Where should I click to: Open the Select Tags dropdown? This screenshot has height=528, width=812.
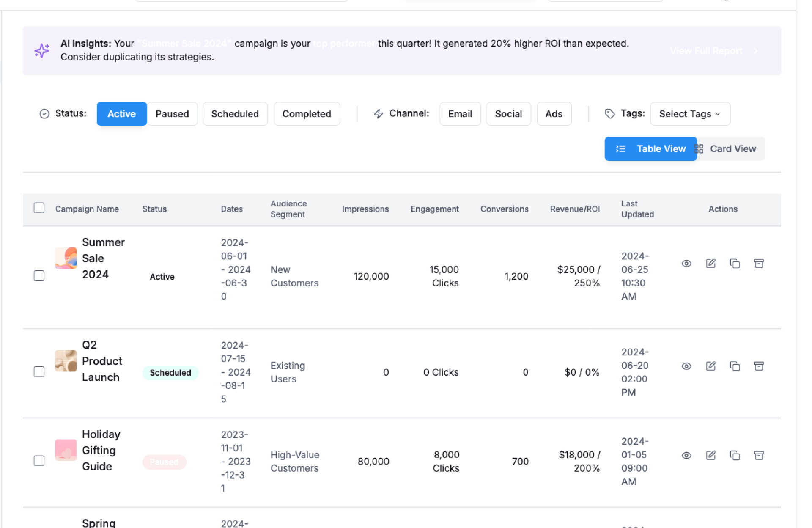[690, 114]
